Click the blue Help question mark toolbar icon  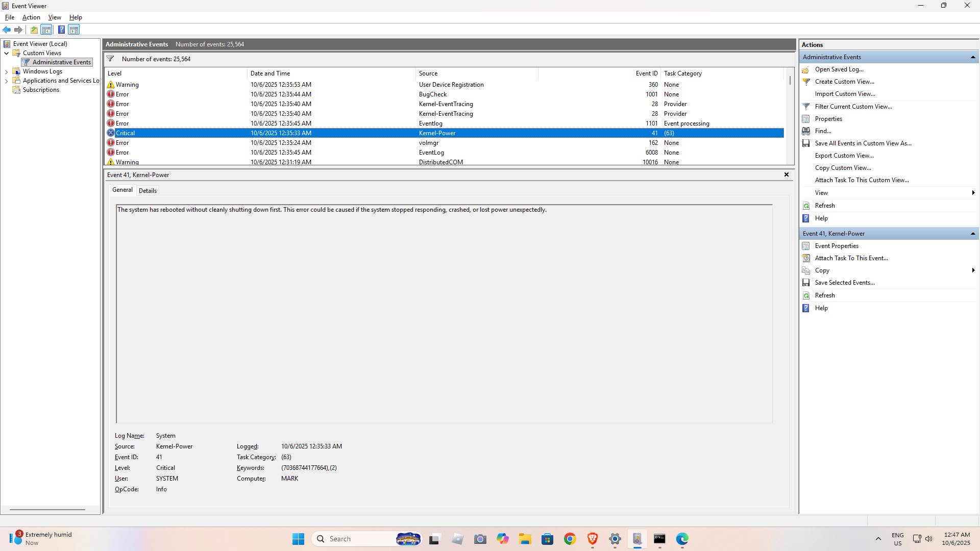tap(61, 30)
